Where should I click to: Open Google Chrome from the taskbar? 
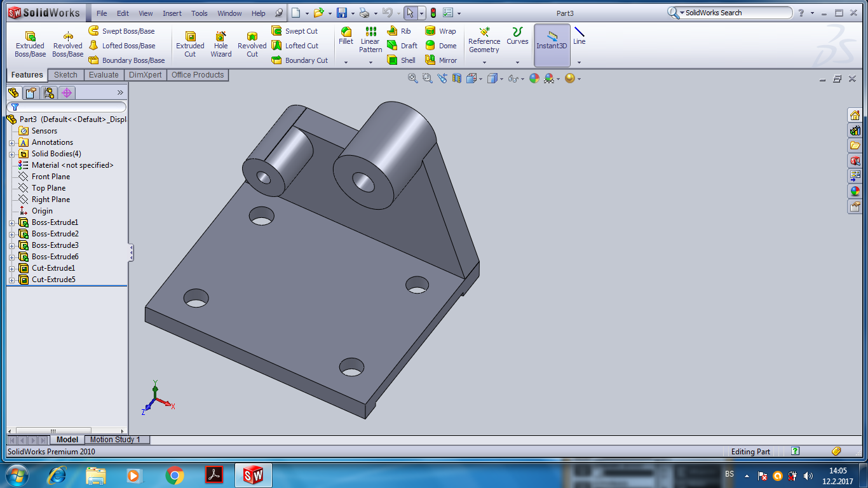[175, 475]
